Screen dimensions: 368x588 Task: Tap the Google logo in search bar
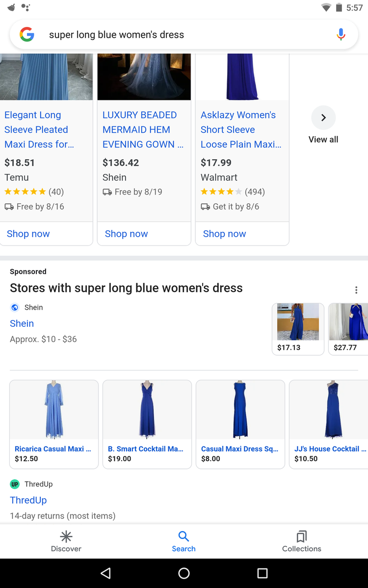[x=27, y=35]
